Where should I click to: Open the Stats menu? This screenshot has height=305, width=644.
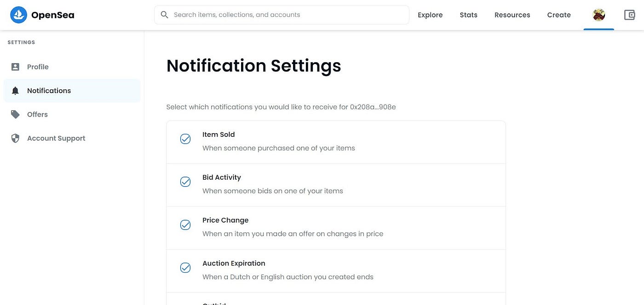(468, 15)
